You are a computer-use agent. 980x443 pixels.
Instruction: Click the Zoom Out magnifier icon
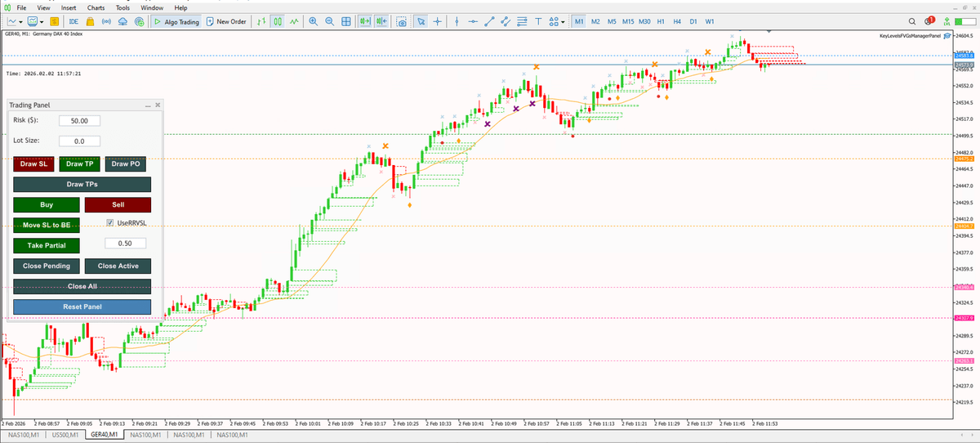click(x=329, y=22)
